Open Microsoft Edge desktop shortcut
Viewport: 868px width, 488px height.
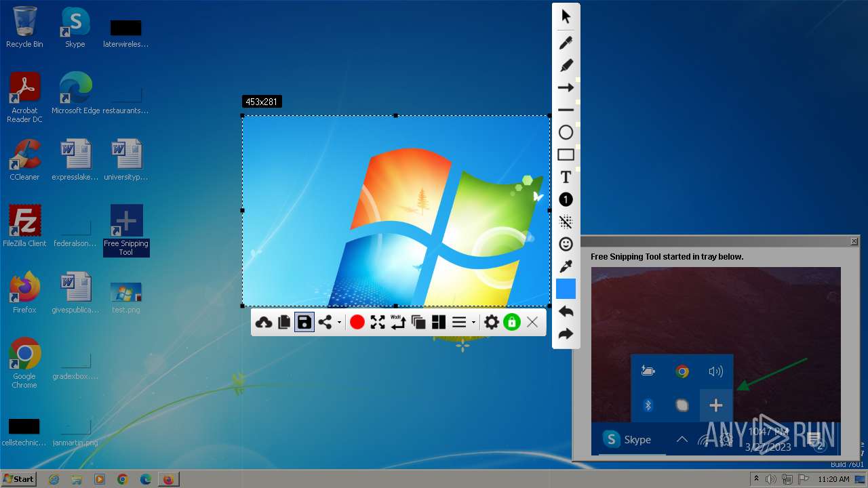(x=75, y=94)
